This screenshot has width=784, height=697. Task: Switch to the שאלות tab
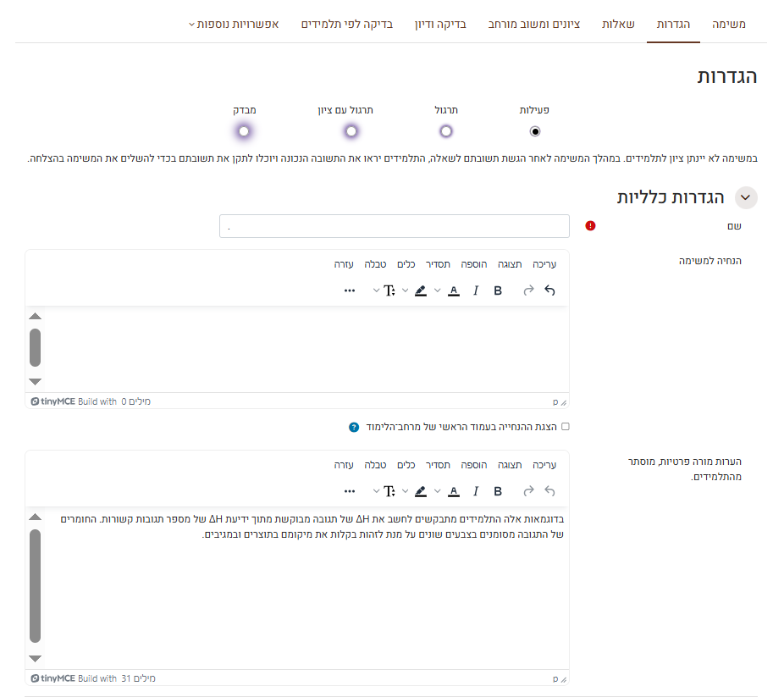pos(618,24)
